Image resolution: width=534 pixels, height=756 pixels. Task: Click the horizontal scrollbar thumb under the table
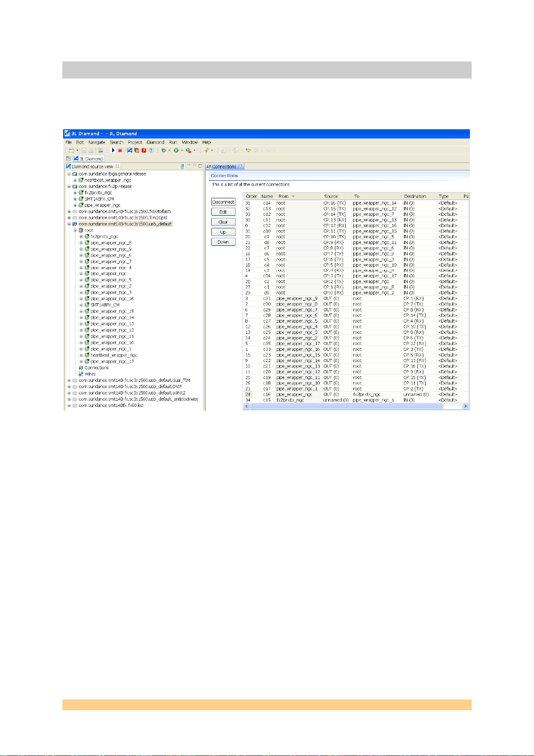point(346,406)
